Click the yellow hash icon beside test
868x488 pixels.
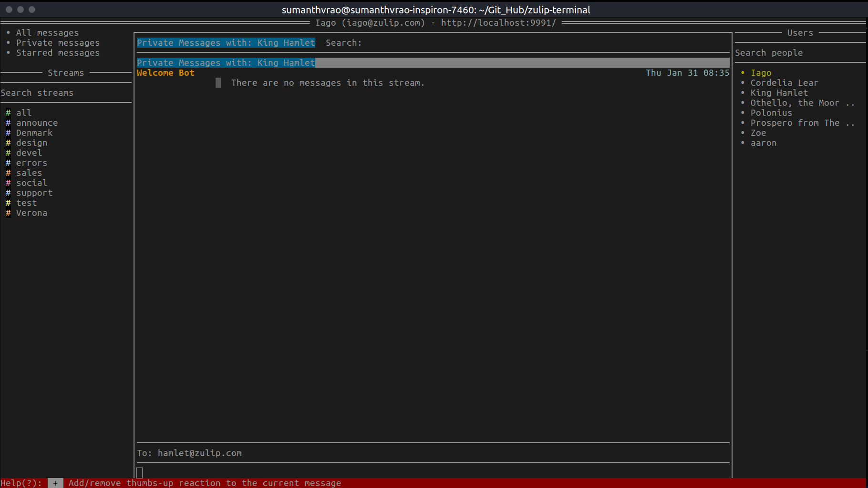point(8,203)
